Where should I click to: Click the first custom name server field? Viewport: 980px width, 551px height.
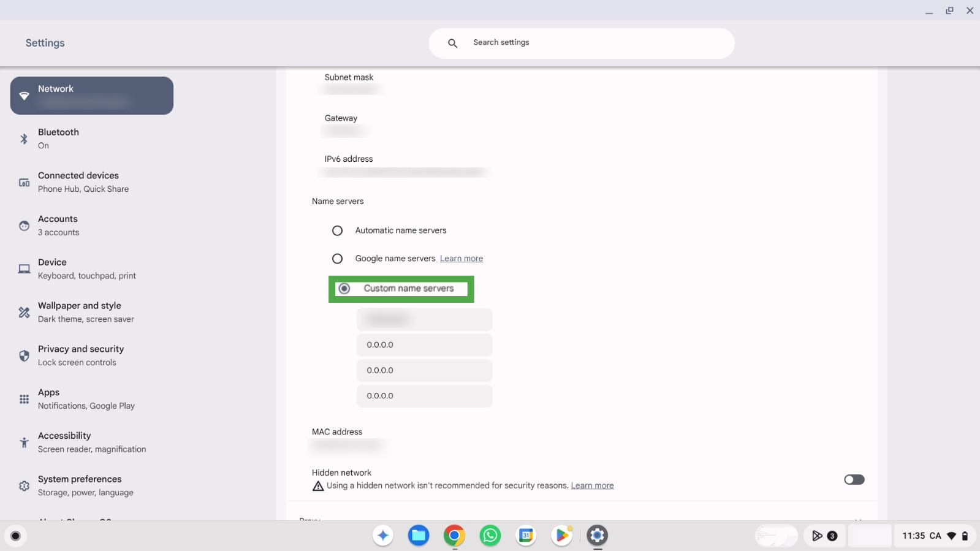[x=424, y=319]
